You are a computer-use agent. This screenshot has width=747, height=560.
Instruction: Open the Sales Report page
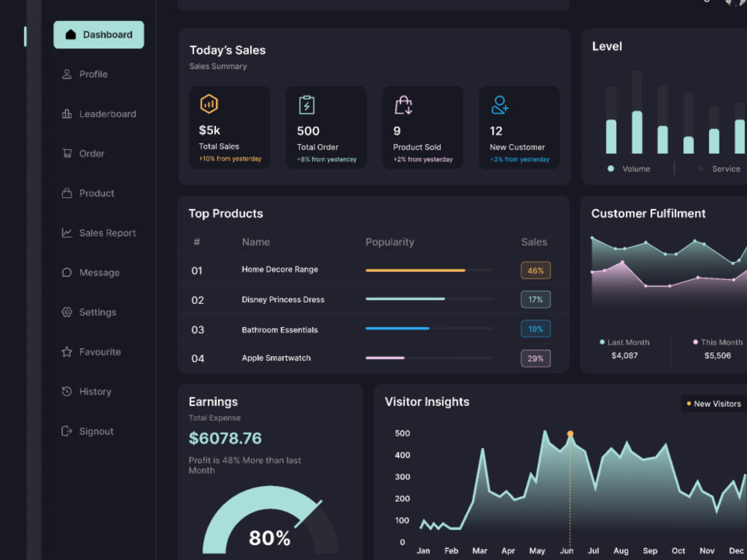click(107, 233)
